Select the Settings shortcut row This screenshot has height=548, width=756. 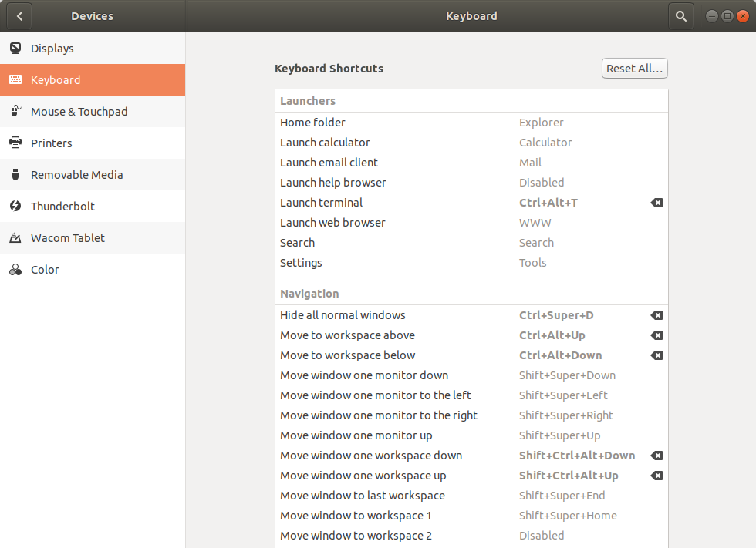(x=471, y=263)
